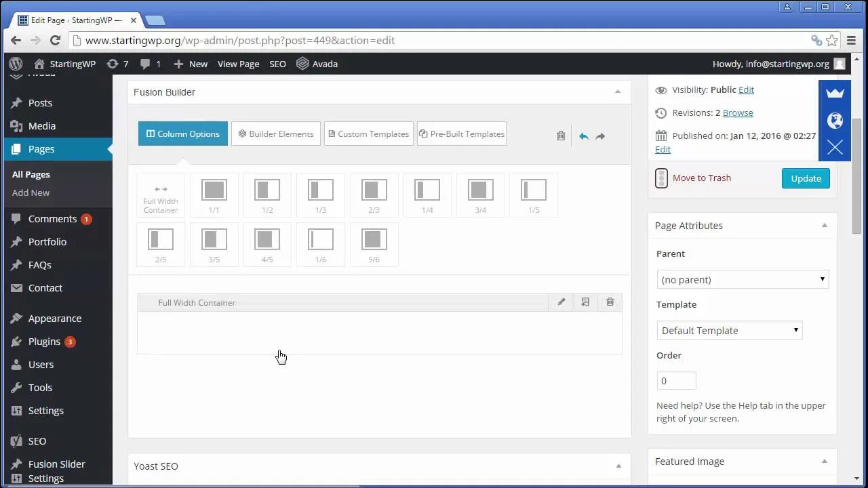
Task: Click the Update button
Action: [x=806, y=178]
